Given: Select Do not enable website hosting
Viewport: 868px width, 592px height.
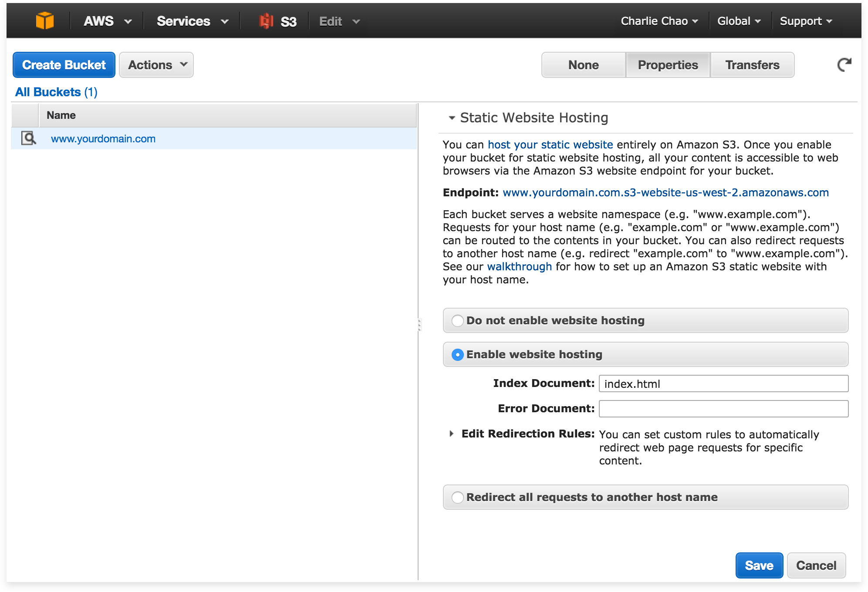Looking at the screenshot, I should pos(457,321).
